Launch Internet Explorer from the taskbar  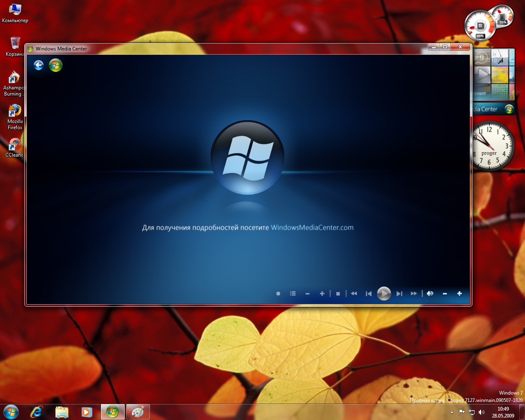(x=37, y=412)
